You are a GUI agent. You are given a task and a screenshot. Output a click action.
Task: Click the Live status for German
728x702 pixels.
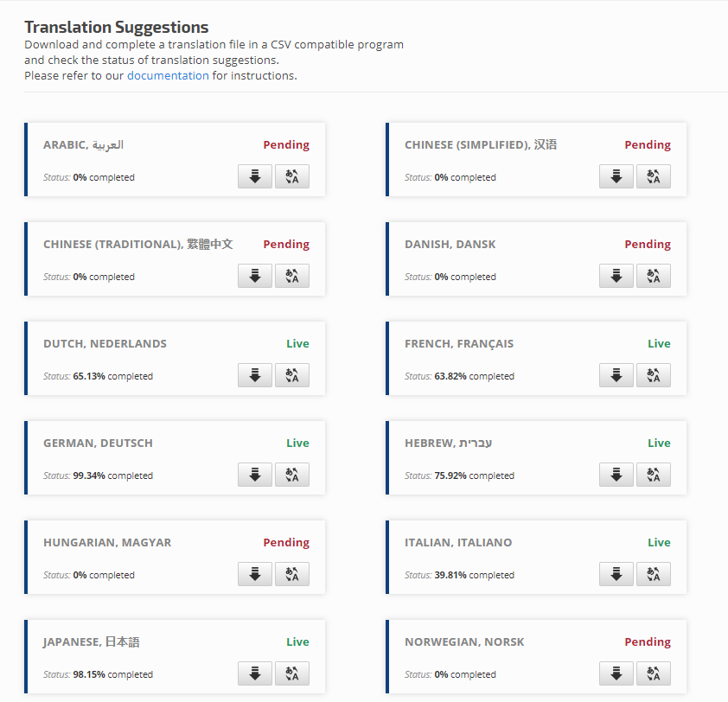point(297,444)
